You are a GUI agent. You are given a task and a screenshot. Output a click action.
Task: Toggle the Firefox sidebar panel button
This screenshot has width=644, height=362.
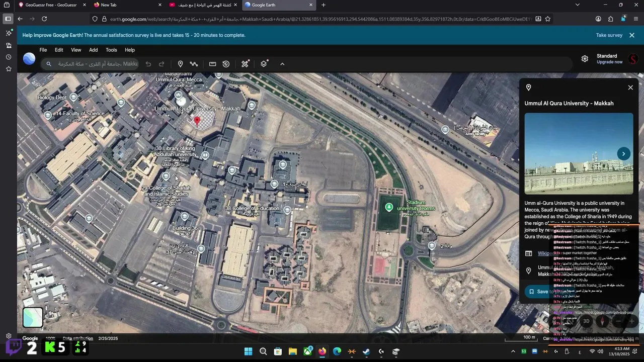click(x=8, y=19)
